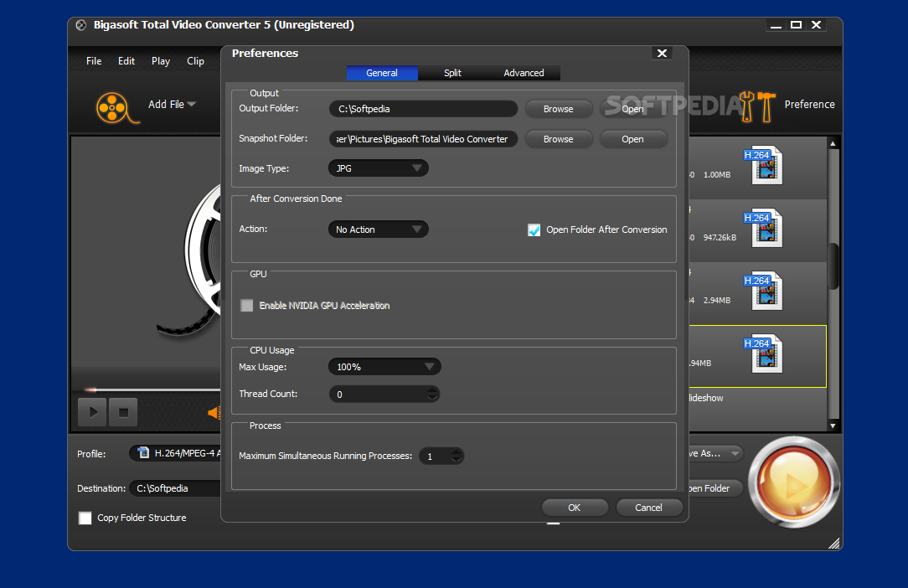Expand the No Action dropdown
This screenshot has width=908, height=588.
point(379,230)
